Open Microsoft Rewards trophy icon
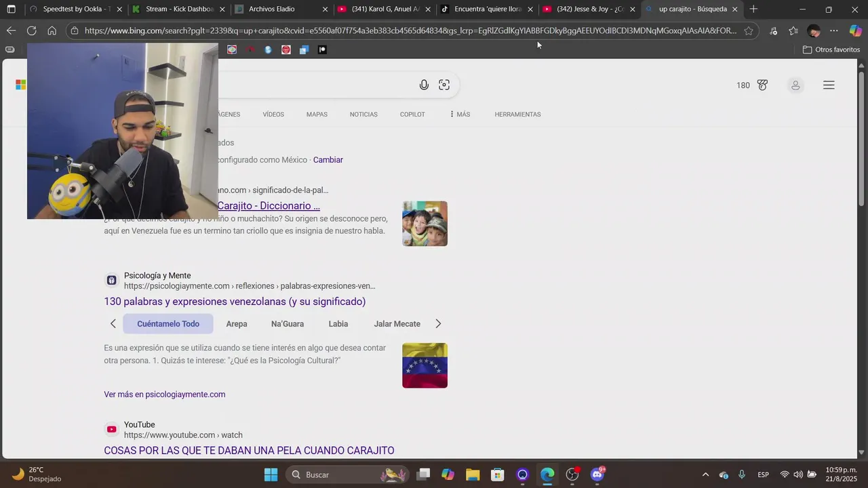The height and width of the screenshot is (488, 868). (762, 85)
